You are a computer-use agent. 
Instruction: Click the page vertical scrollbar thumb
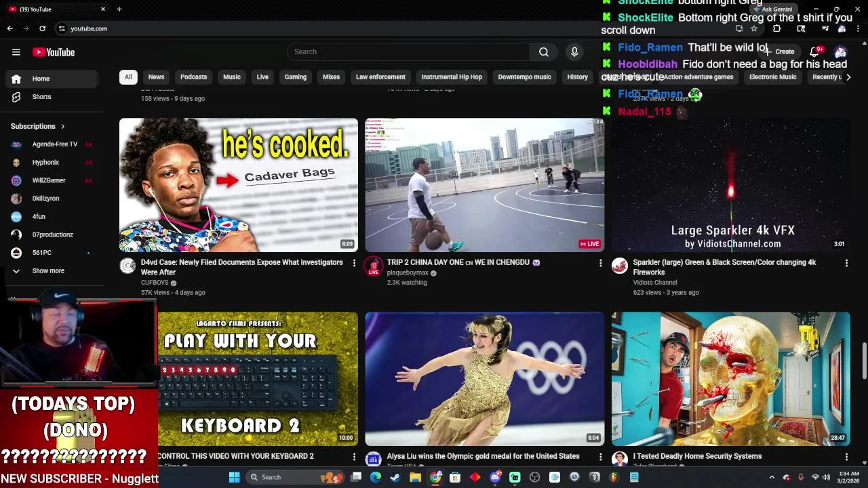(x=864, y=361)
